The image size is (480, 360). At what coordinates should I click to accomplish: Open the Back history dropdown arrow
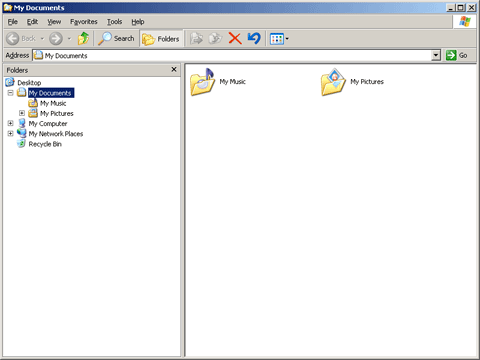pos(42,39)
